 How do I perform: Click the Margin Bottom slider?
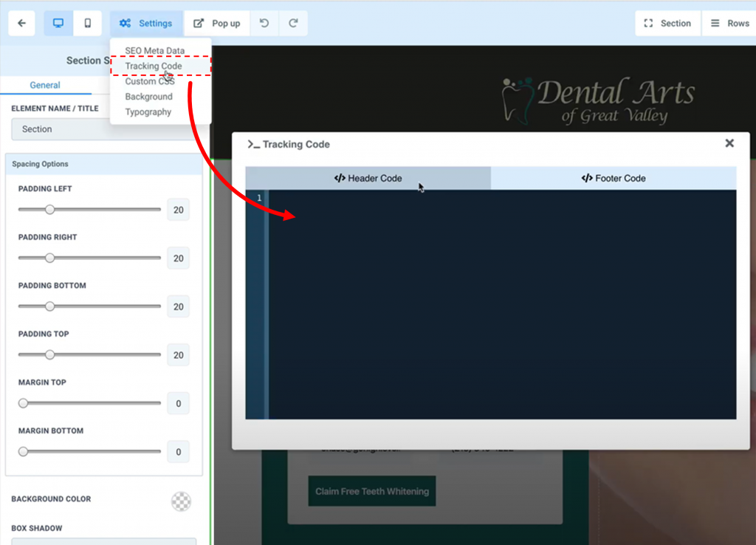[89, 451]
